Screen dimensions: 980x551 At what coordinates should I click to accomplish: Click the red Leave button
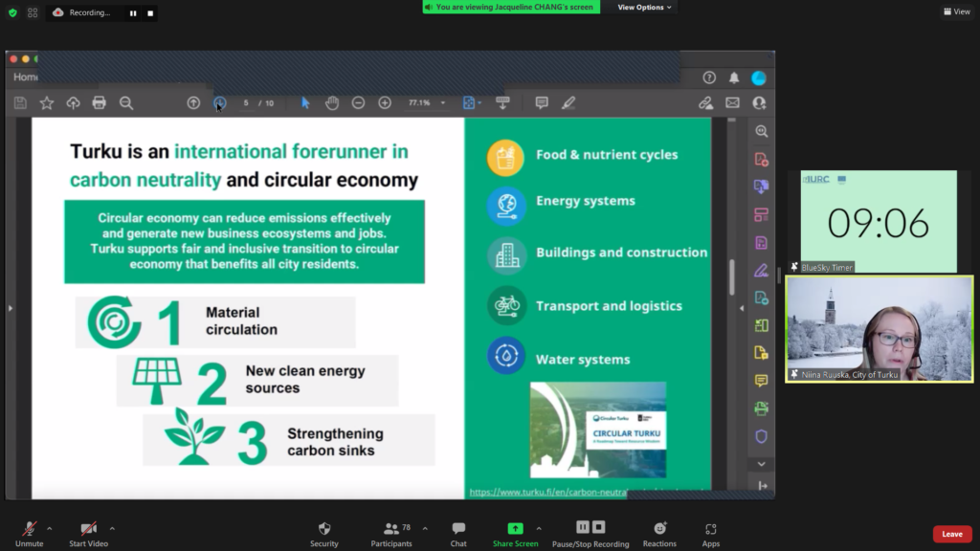click(x=951, y=534)
